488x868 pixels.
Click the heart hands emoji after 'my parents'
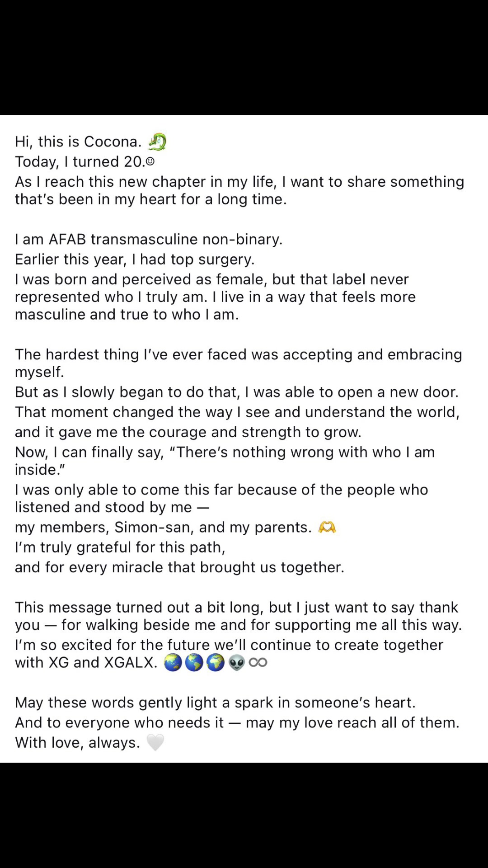tap(327, 527)
